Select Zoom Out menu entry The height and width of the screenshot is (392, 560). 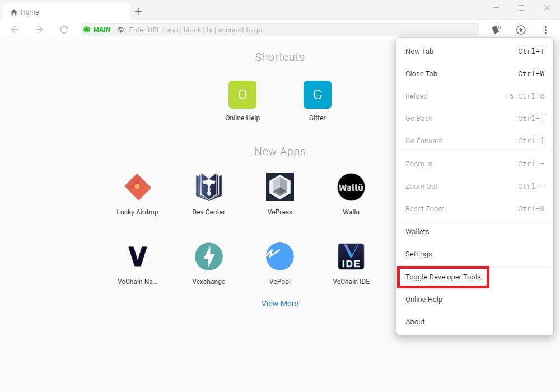[x=475, y=186]
